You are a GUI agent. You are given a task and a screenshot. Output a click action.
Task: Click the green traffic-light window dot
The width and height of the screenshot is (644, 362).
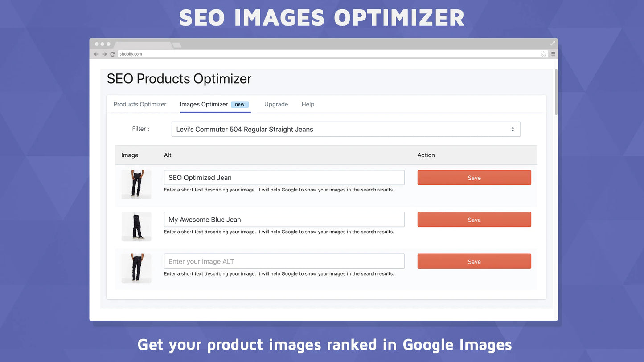pyautogui.click(x=107, y=44)
